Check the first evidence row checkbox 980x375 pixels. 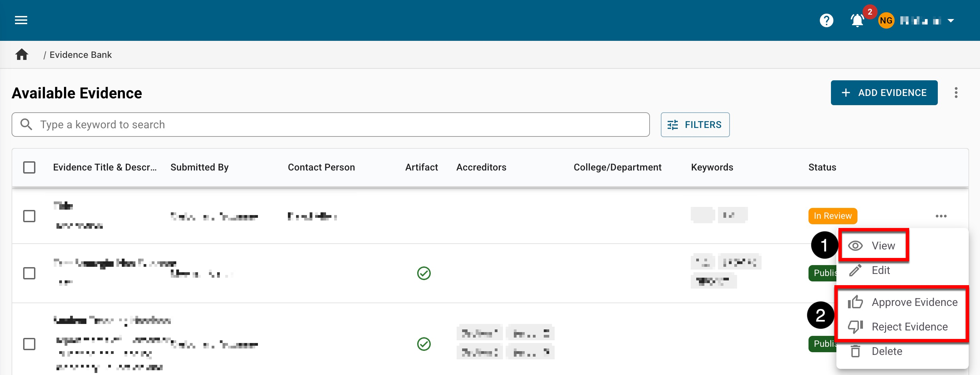coord(29,216)
